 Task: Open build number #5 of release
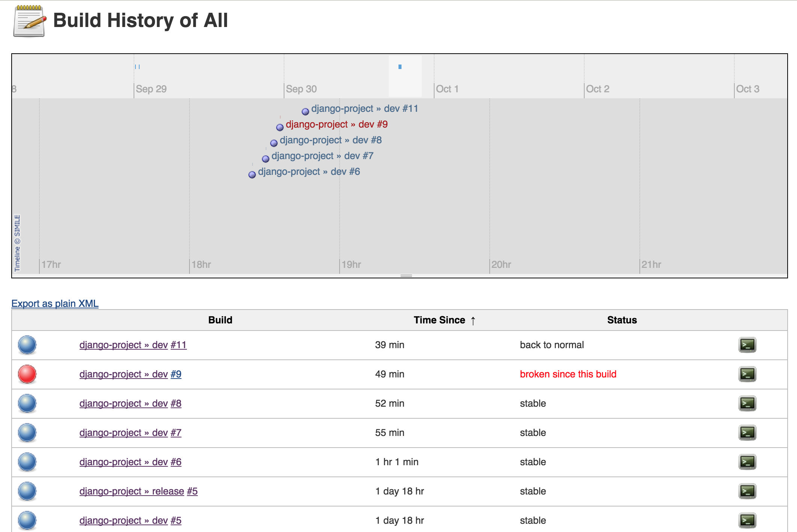tap(192, 491)
